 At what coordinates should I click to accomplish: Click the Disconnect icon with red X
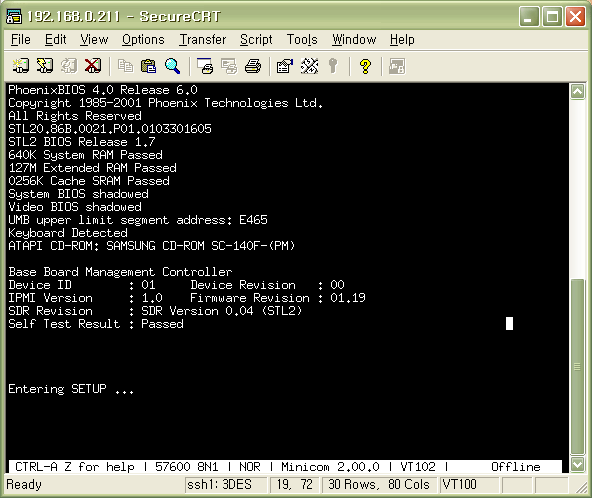(93, 66)
